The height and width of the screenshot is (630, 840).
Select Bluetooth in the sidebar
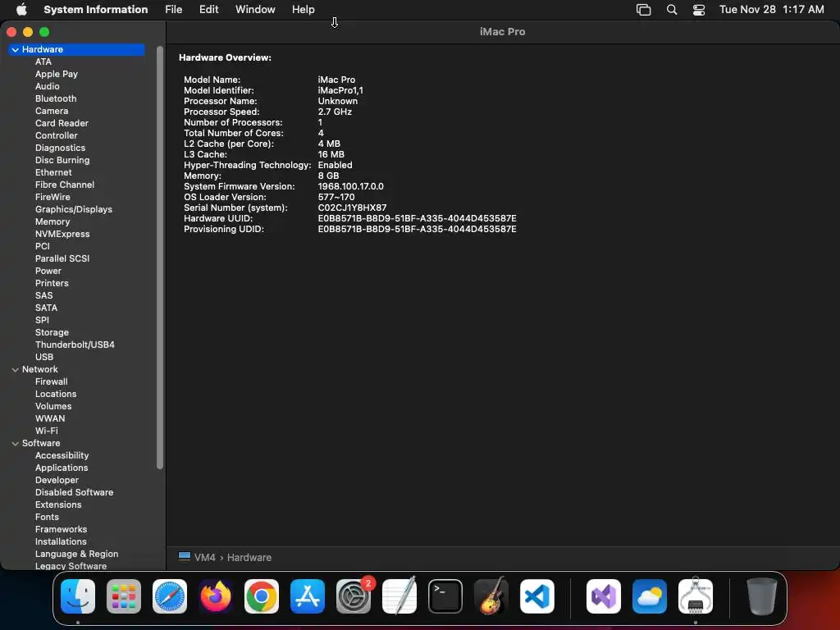(x=56, y=98)
